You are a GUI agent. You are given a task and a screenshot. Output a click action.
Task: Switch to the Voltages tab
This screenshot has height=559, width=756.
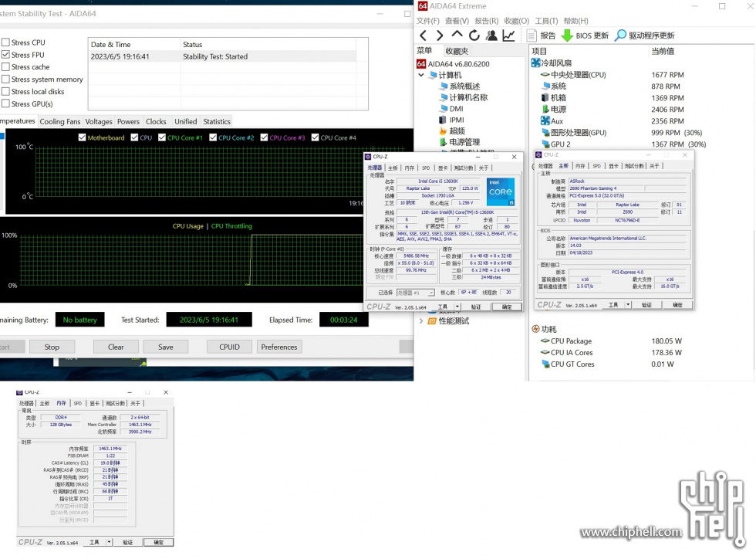[x=99, y=122]
